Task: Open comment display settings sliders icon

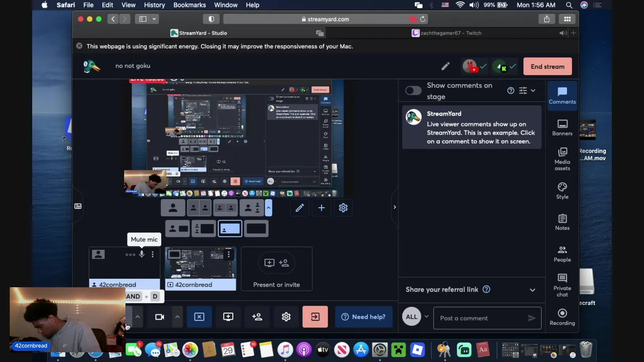Action: 523,90
